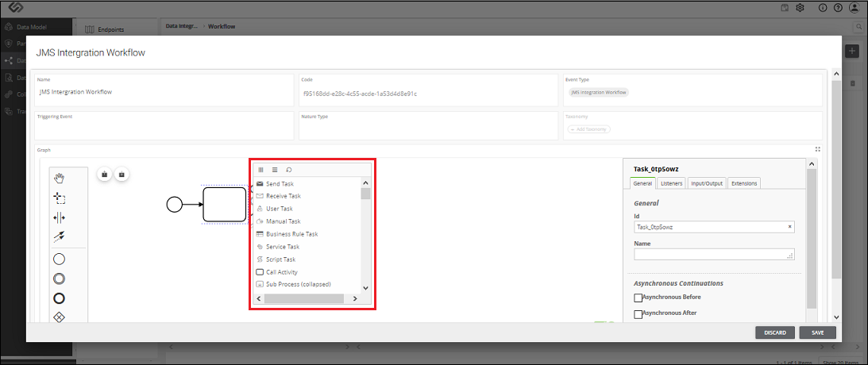
Task: Select the lasso tool in palette
Action: coord(60,198)
